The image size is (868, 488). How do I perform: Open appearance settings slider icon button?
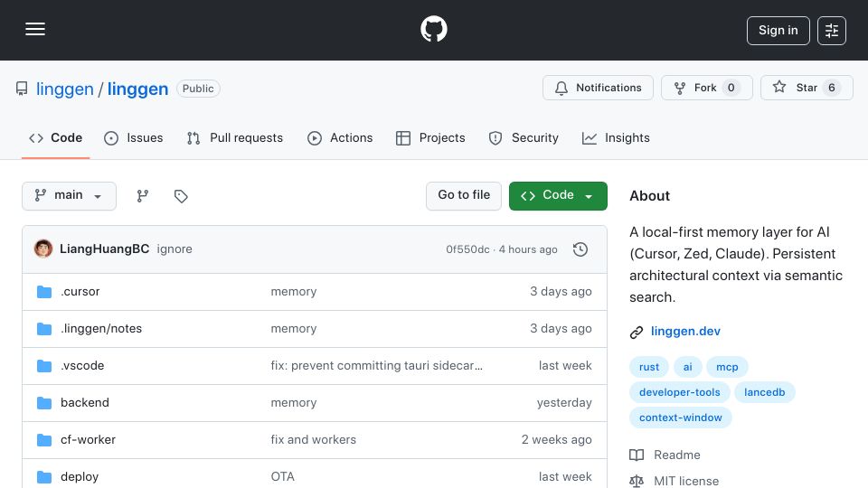(832, 31)
